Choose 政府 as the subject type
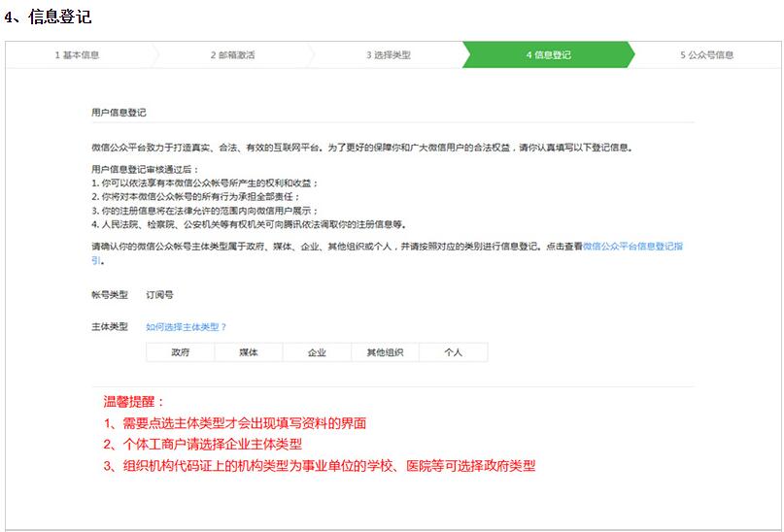 click(x=180, y=352)
